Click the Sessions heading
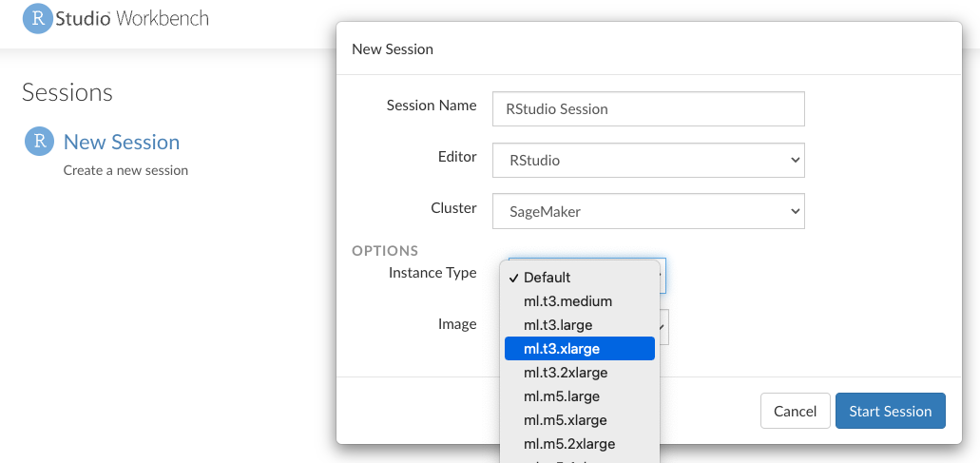The image size is (980, 463). click(x=67, y=92)
